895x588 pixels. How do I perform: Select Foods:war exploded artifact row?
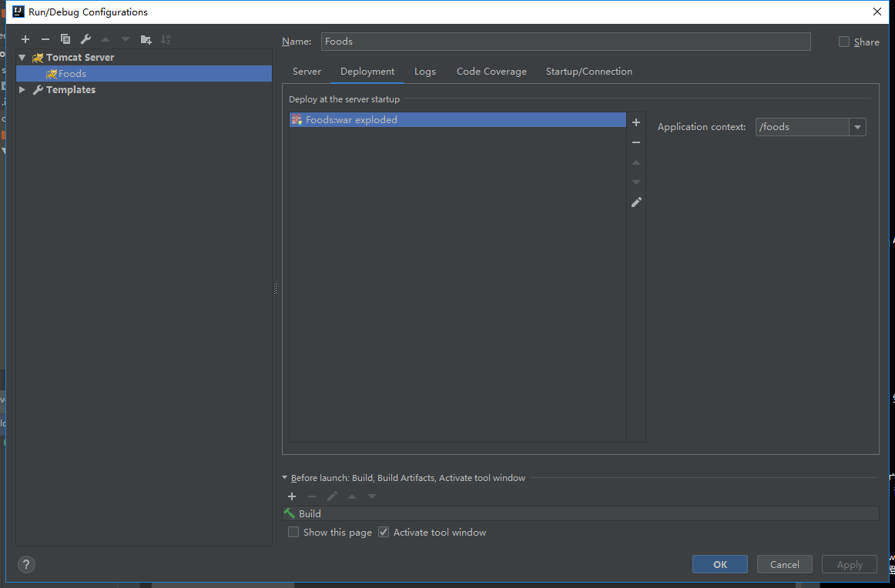458,120
